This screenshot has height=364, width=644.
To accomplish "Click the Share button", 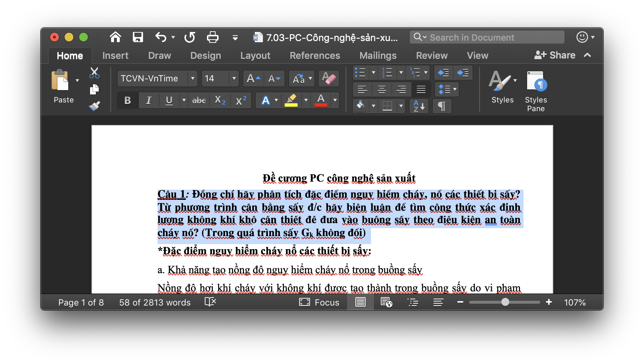I will 555,55.
